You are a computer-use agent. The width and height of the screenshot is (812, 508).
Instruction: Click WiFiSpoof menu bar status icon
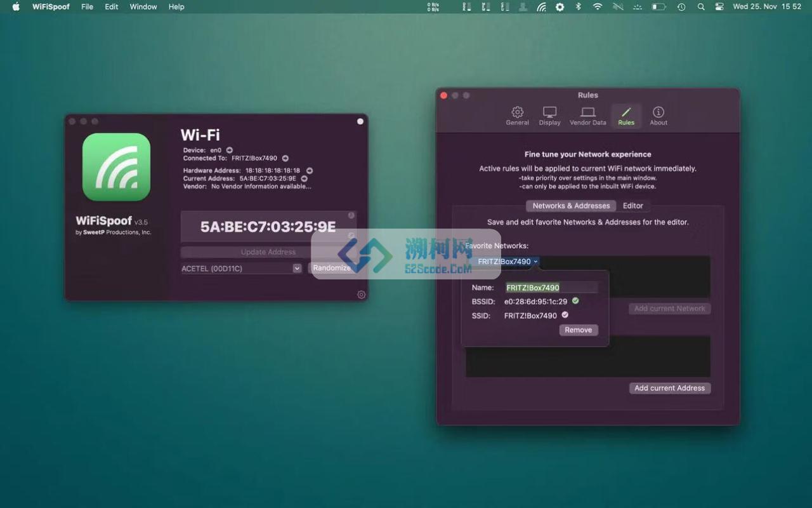[x=541, y=7]
